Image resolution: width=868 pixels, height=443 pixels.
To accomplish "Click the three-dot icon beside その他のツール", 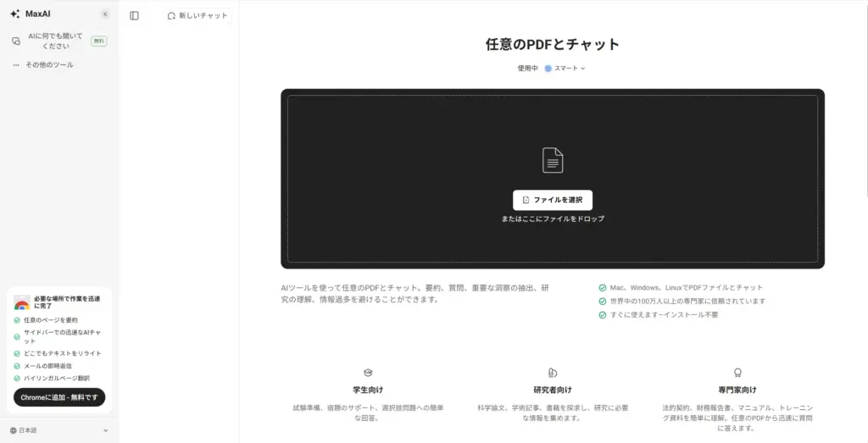I will [x=16, y=65].
